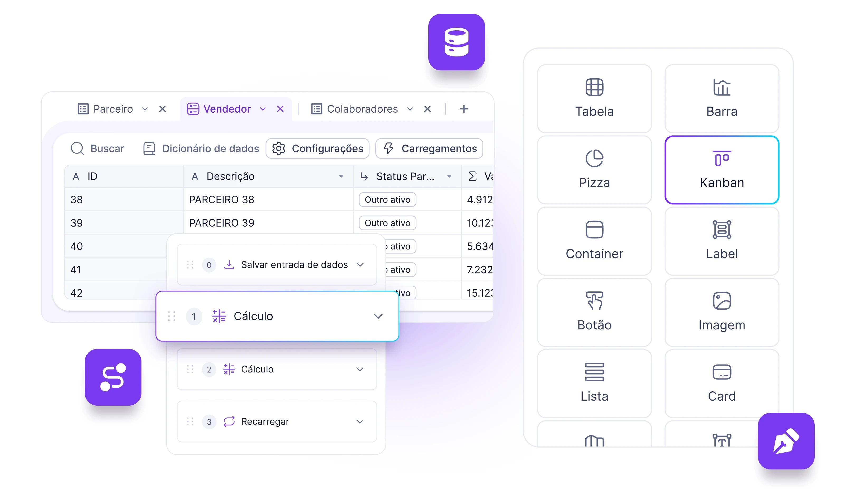Switch to the Parceiro tab
The width and height of the screenshot is (854, 504).
[113, 109]
